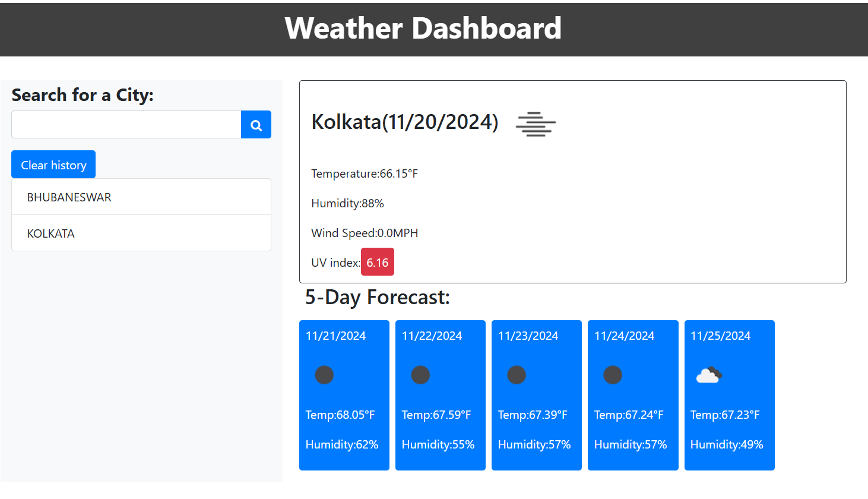This screenshot has height=499, width=868.
Task: Click the 11/23/2024 forecast date
Action: pyautogui.click(x=528, y=336)
